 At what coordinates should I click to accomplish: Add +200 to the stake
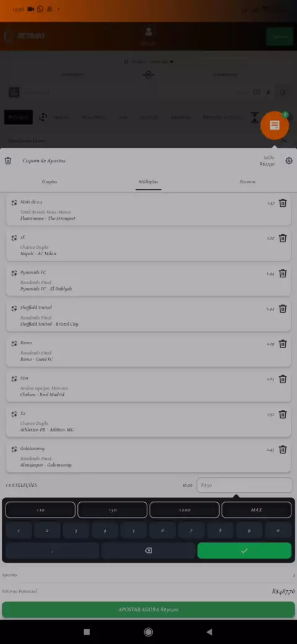[x=184, y=510]
